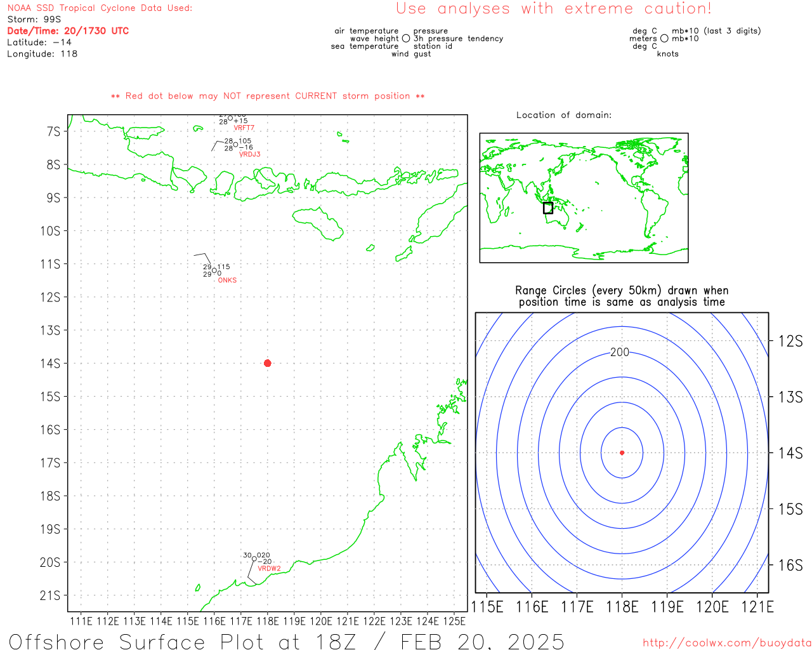Click the red center dot in range circles plot
Image resolution: width=812 pixels, height=650 pixels.
point(622,453)
